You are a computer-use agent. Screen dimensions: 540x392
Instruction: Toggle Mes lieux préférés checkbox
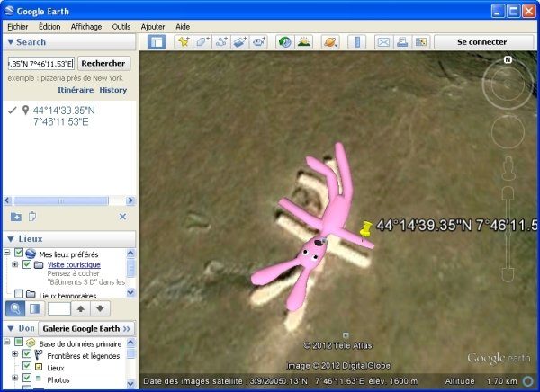click(x=19, y=253)
